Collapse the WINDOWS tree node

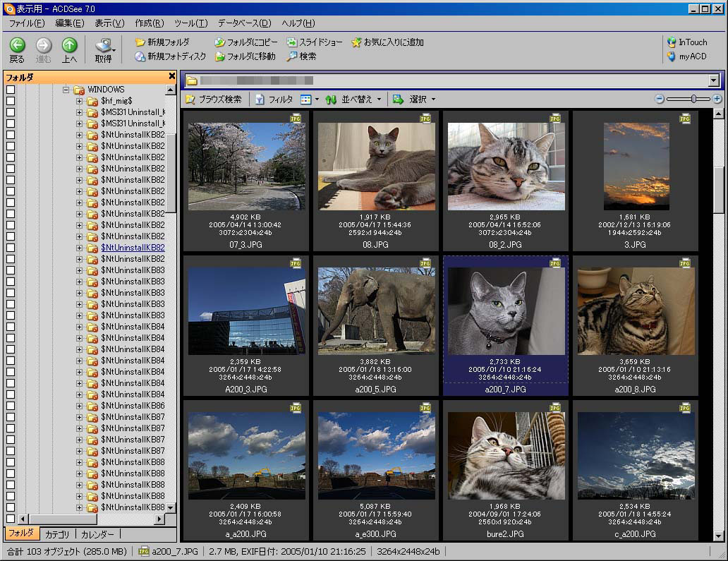66,90
